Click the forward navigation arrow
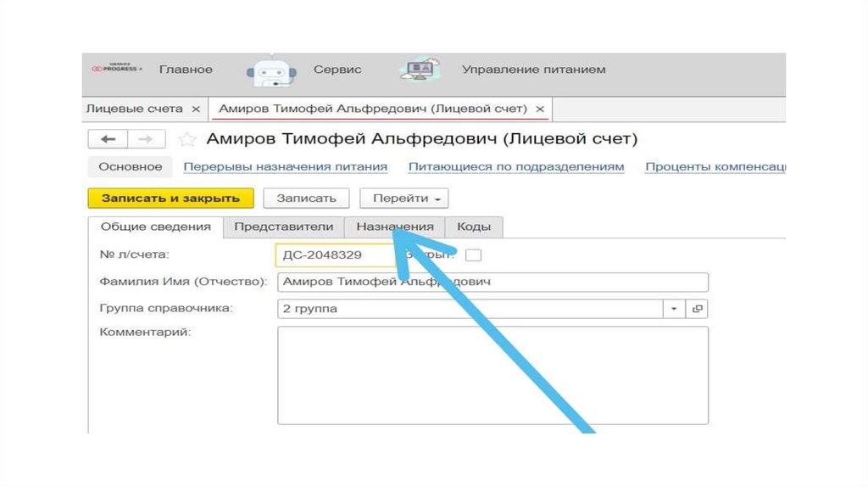 [145, 139]
